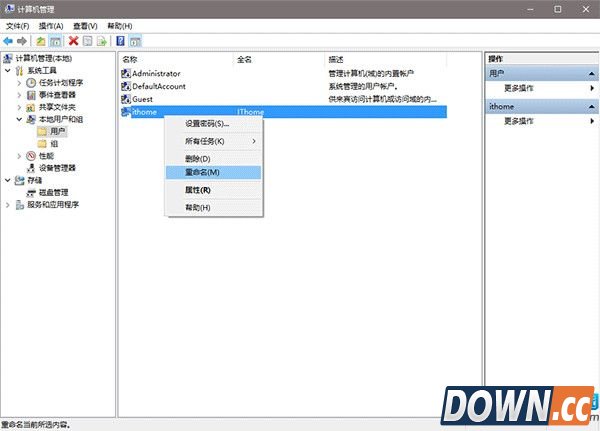
Task: Click the 系统工具 tools icon
Action: coord(20,70)
